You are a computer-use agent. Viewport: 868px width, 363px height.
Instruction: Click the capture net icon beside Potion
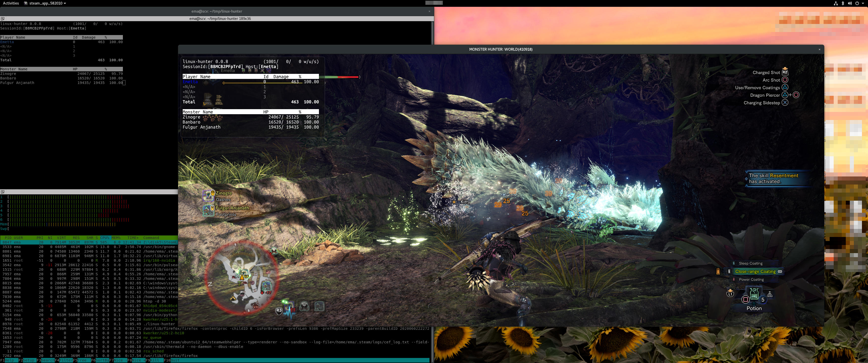click(770, 295)
